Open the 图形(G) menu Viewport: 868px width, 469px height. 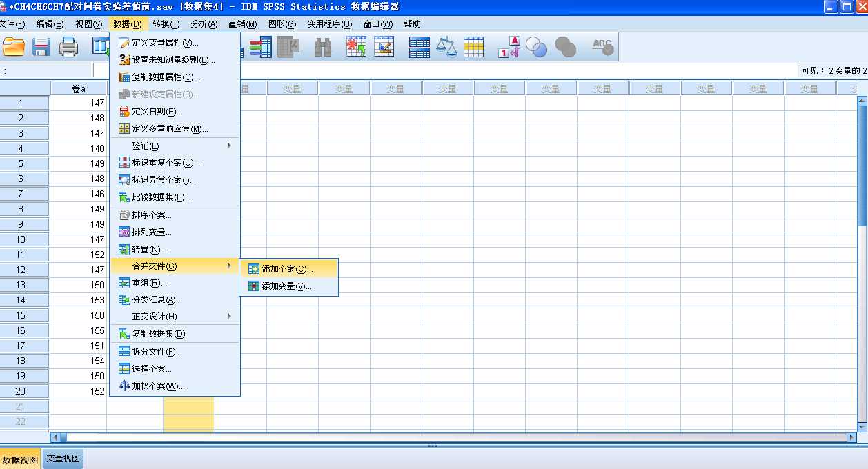click(282, 24)
